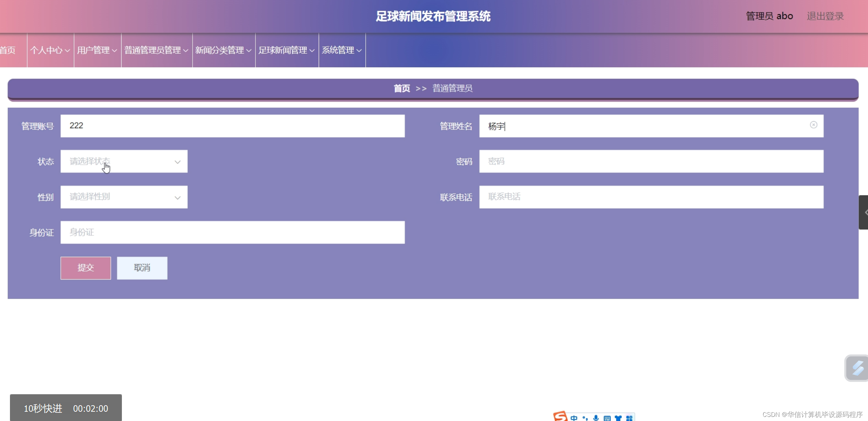
Task: Toggle Chinese/English mode on Sogou input bar
Action: click(x=574, y=418)
